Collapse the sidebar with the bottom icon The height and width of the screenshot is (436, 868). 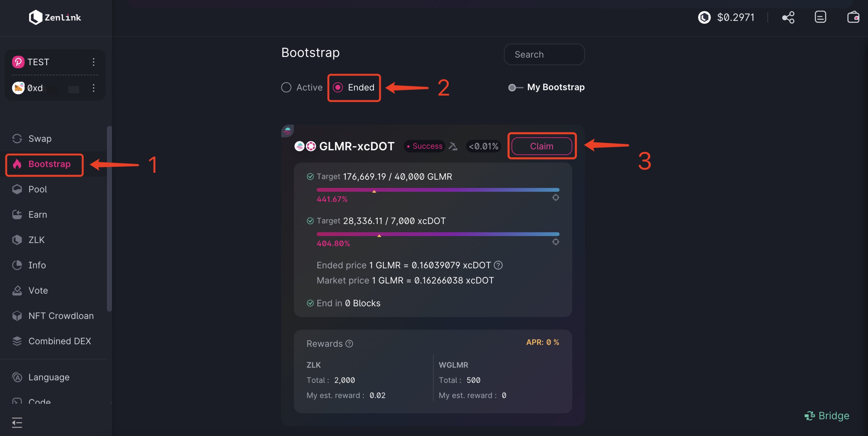pyautogui.click(x=17, y=422)
